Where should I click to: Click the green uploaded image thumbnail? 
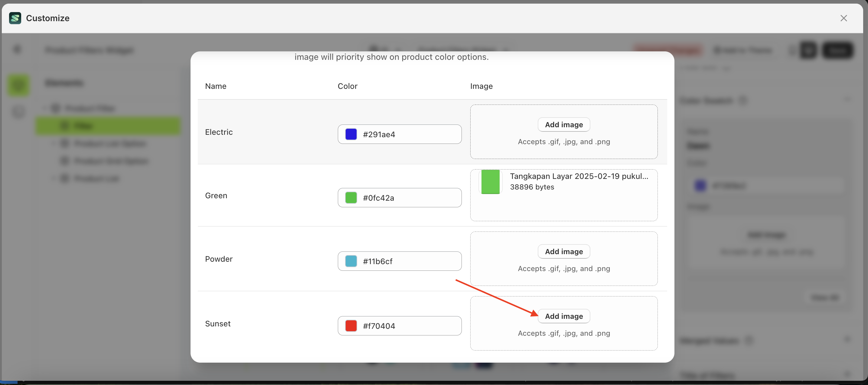[490, 182]
